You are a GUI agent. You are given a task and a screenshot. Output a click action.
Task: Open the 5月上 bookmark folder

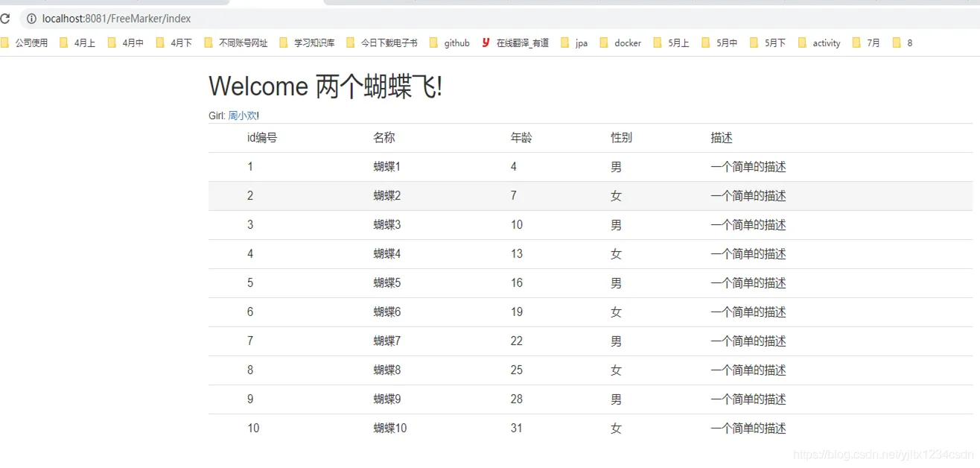point(671,43)
